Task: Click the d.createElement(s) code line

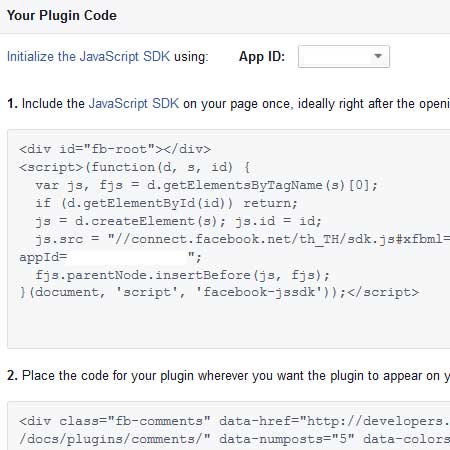Action: point(178,221)
